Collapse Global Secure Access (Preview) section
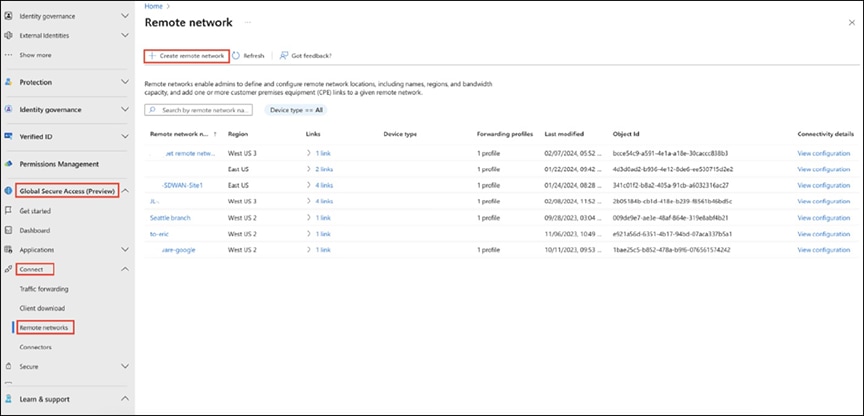The width and height of the screenshot is (864, 416). [125, 191]
